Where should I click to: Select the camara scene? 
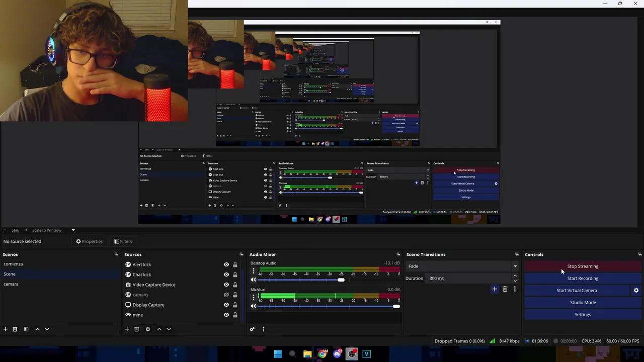(x=60, y=284)
